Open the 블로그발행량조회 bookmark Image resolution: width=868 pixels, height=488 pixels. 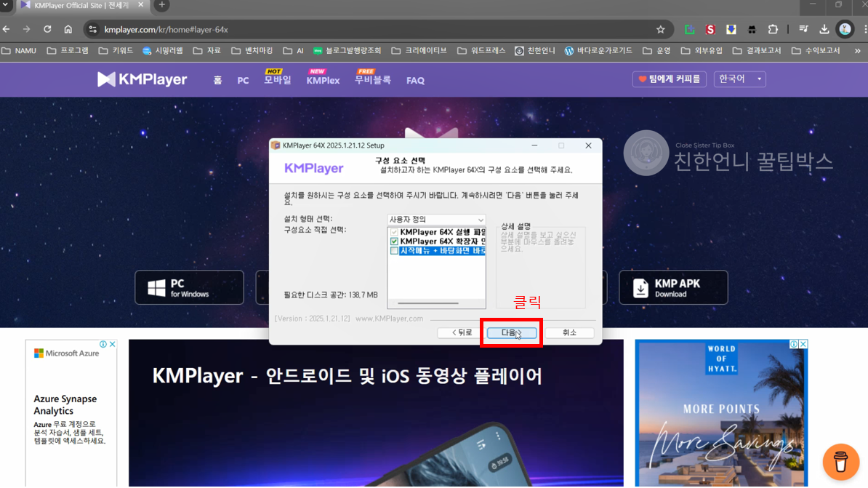pos(347,50)
